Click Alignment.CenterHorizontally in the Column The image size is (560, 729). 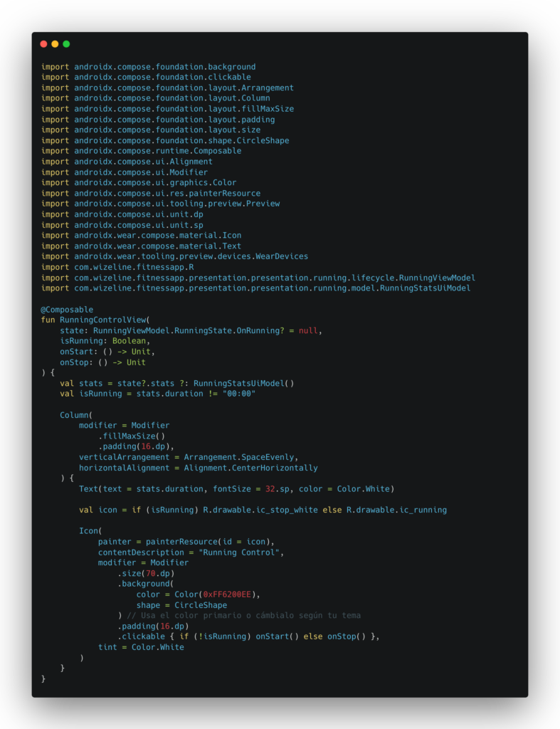tap(250, 468)
